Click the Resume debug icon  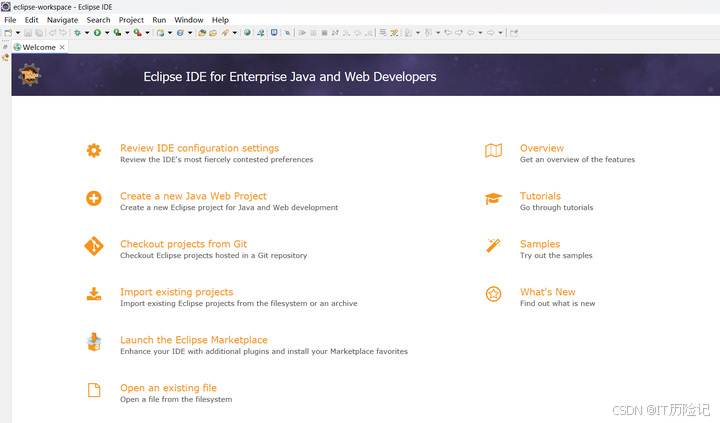pos(302,33)
